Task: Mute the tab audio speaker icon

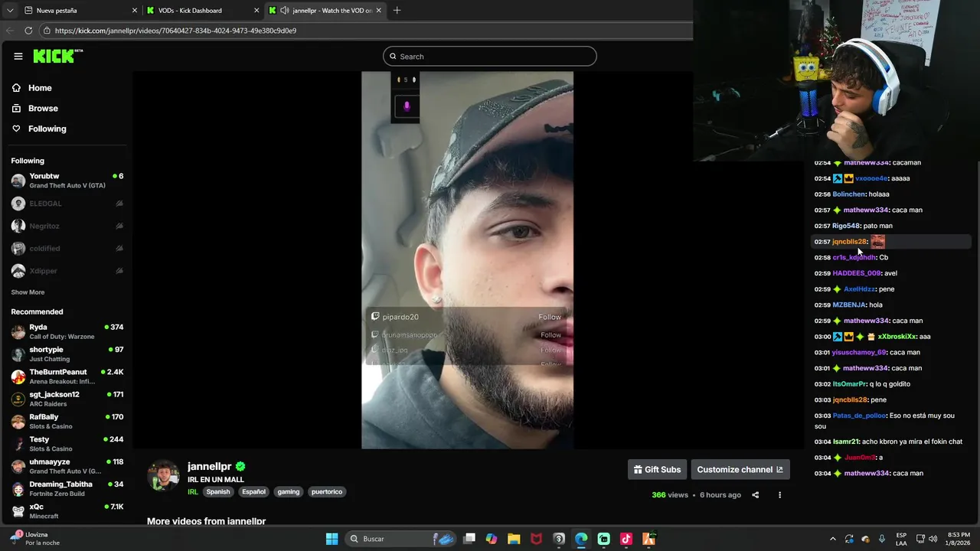Action: [285, 11]
